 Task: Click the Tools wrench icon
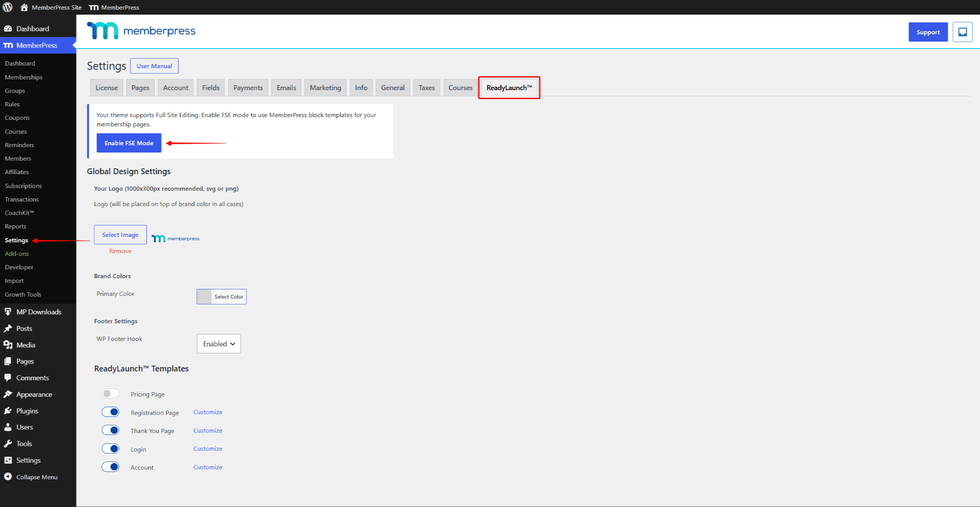(8, 444)
